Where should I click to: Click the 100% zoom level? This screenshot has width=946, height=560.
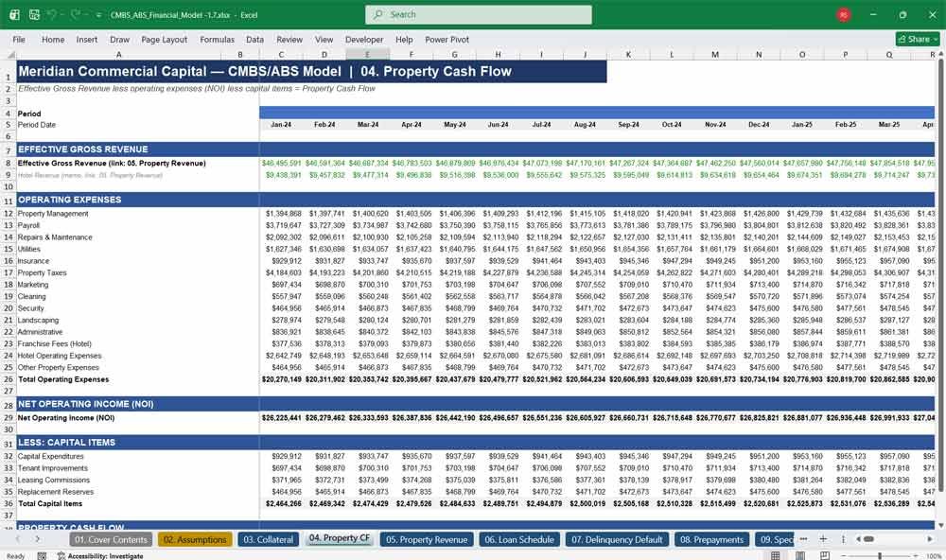pyautogui.click(x=934, y=556)
